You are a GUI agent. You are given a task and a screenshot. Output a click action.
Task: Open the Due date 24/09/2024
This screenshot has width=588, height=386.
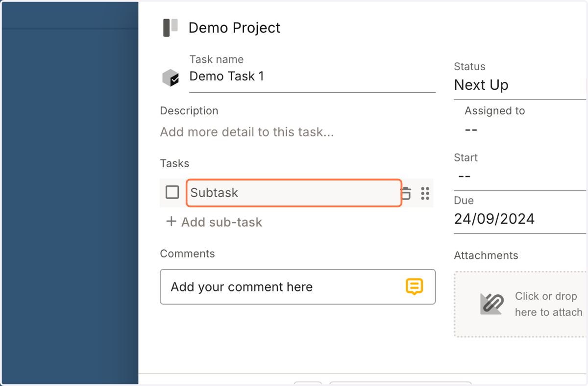520,219
